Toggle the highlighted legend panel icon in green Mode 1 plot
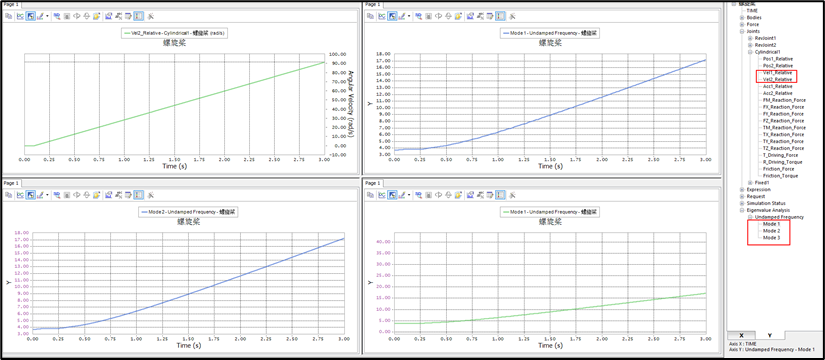Viewport: 825px width, 360px height. pyautogui.click(x=500, y=195)
